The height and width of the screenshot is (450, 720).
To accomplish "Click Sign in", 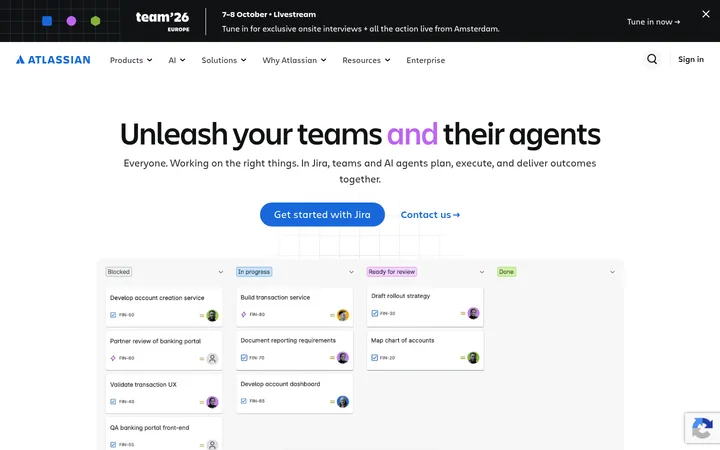I will (x=691, y=59).
